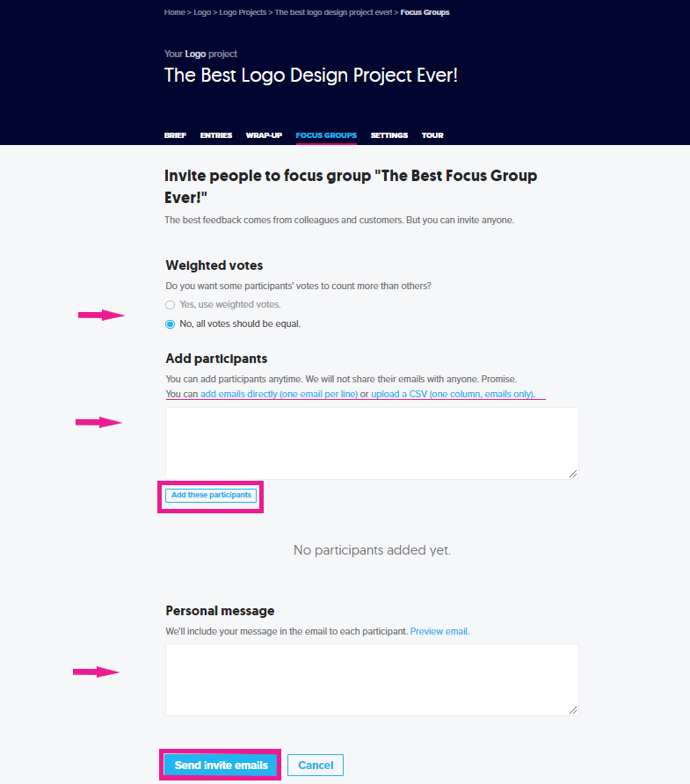The image size is (690, 784).
Task: Open the Preview email link
Action: [x=439, y=631]
